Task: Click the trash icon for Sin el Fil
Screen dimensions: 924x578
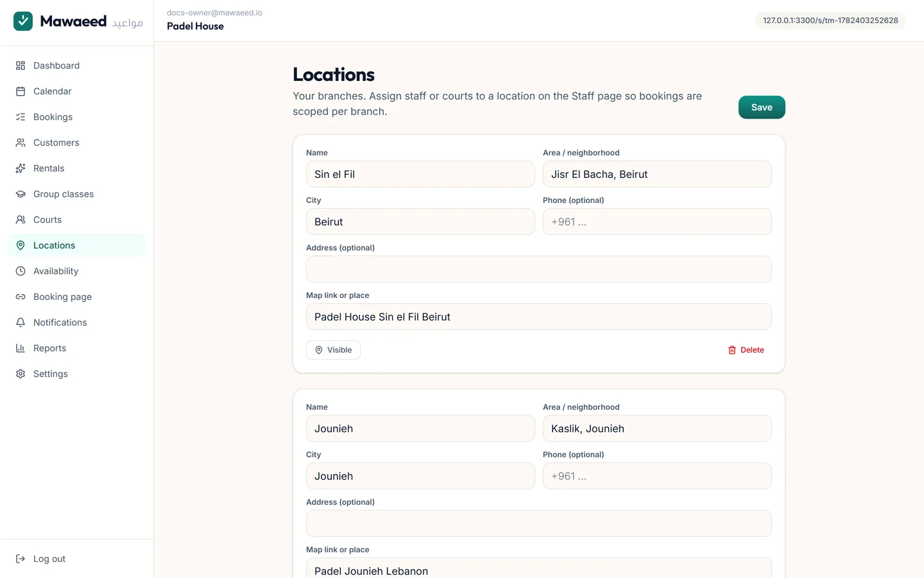Action: click(x=732, y=350)
